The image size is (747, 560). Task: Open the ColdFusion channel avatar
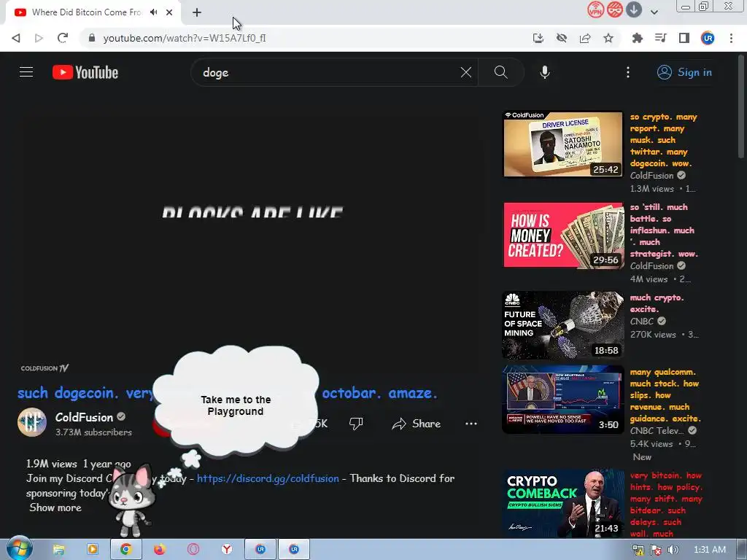click(x=32, y=422)
